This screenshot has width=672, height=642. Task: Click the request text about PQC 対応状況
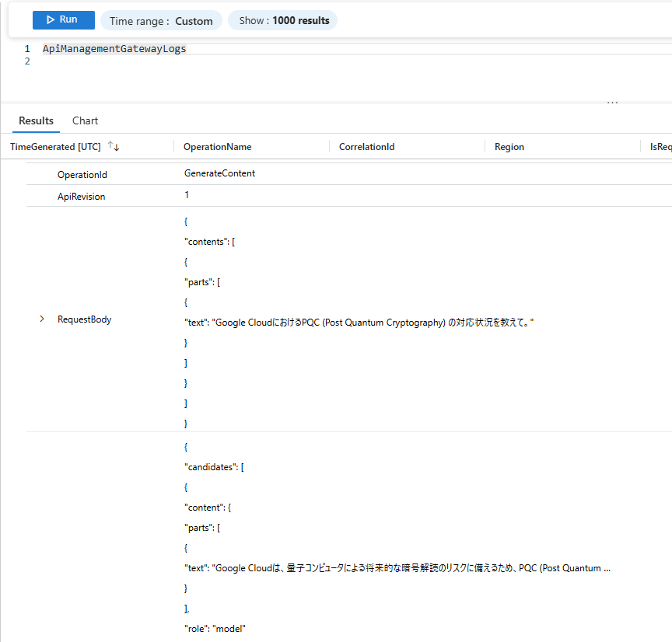pos(359,323)
